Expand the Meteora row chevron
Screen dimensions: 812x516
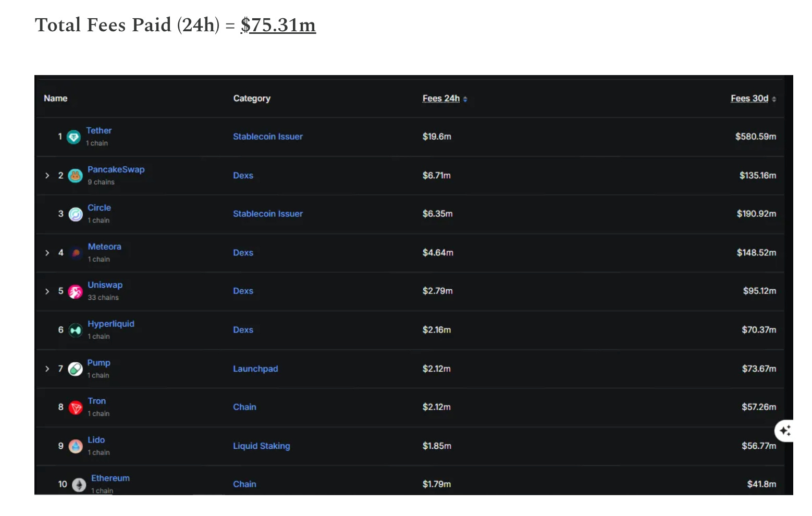pyautogui.click(x=47, y=253)
